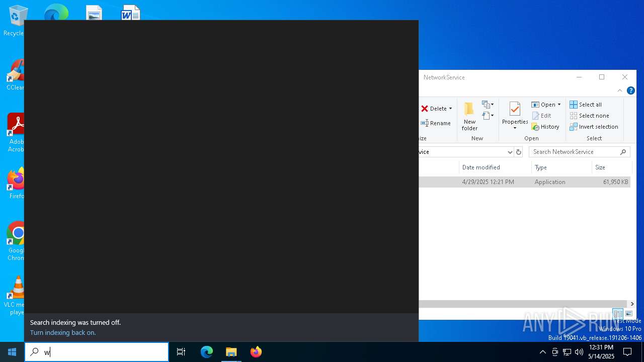The height and width of the screenshot is (362, 644).
Task: Sort by Date modified column
Action: pos(495,167)
